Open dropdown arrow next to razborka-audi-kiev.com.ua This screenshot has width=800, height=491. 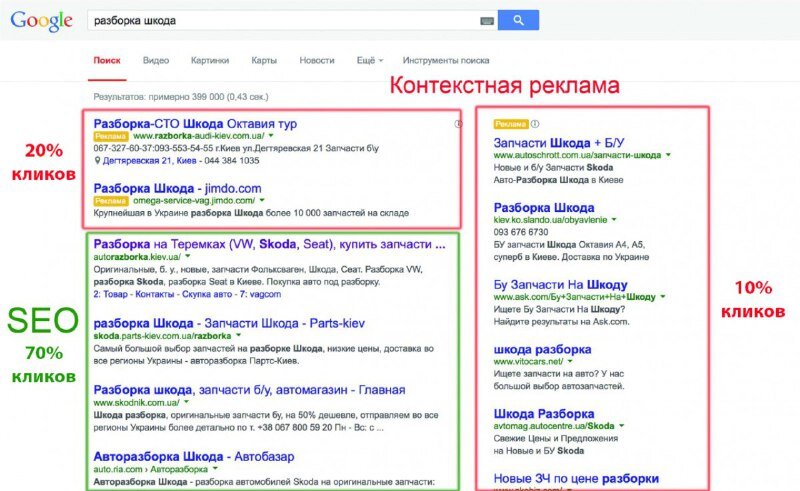[x=271, y=136]
